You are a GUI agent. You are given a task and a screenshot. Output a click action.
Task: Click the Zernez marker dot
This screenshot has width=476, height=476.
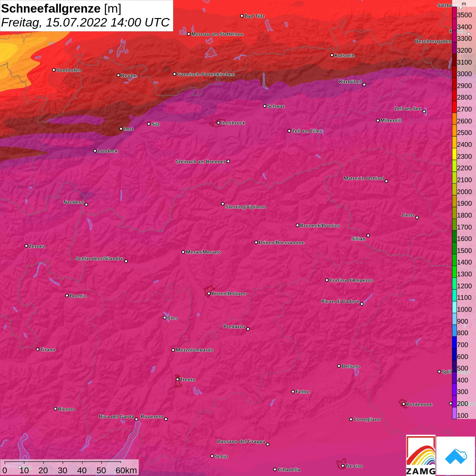26,246
